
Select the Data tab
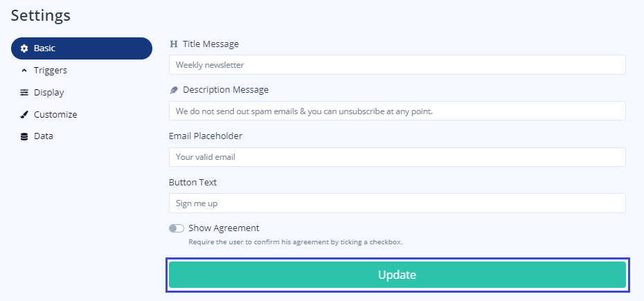tap(44, 136)
